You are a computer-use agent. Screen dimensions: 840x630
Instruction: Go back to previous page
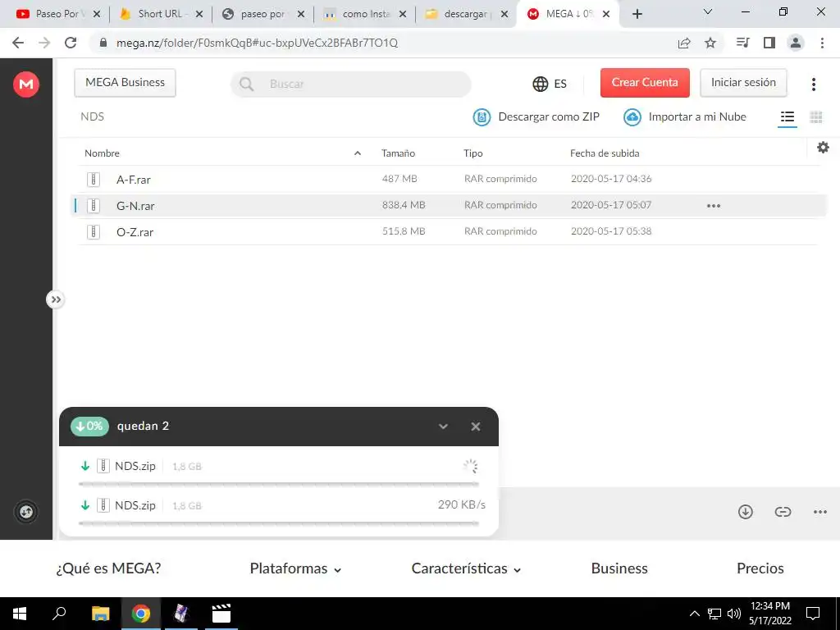pyautogui.click(x=18, y=43)
